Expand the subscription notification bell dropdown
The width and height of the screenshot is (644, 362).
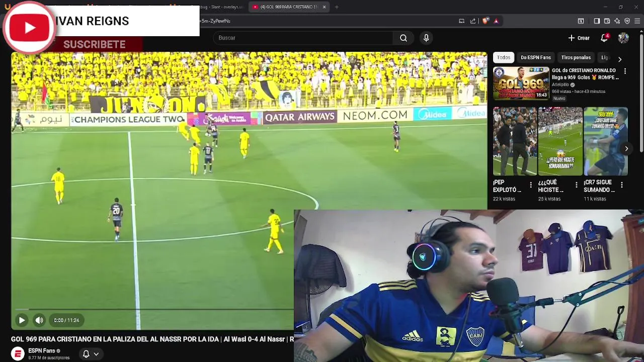coord(91,354)
